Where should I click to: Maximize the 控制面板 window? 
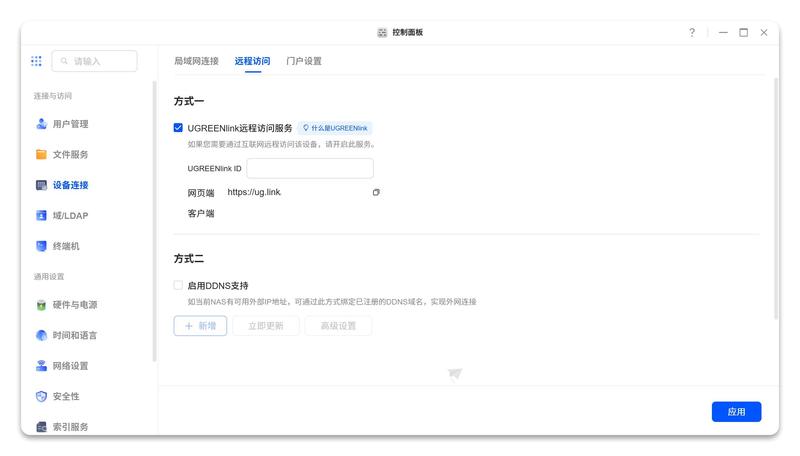click(x=743, y=33)
